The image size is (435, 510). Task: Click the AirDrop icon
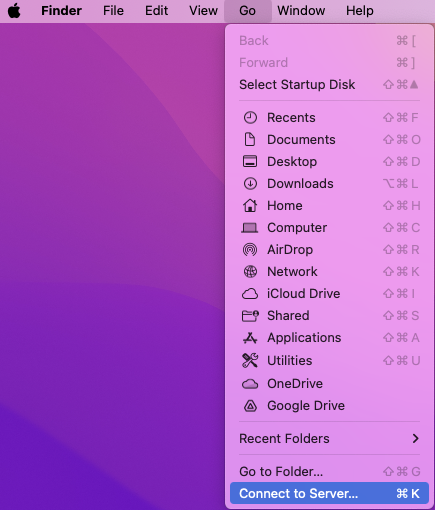click(250, 250)
